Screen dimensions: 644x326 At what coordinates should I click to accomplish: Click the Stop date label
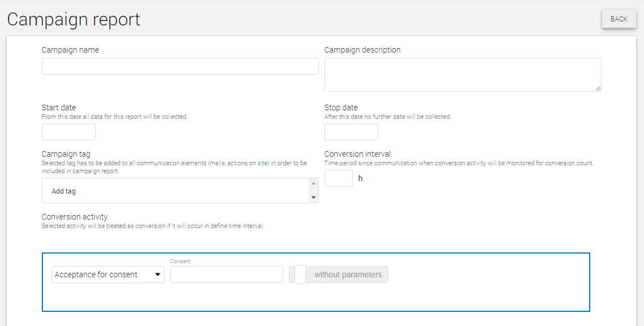(341, 108)
